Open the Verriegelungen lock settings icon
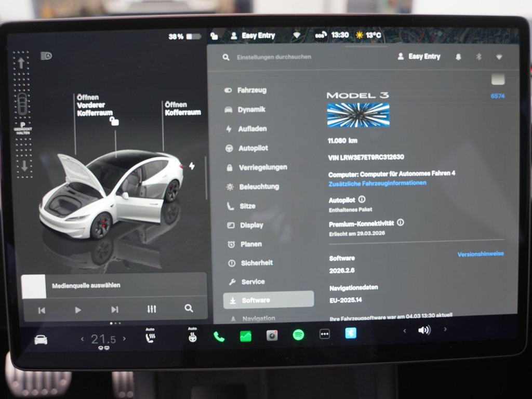Viewport: 532px width, 399px height. pos(229,167)
